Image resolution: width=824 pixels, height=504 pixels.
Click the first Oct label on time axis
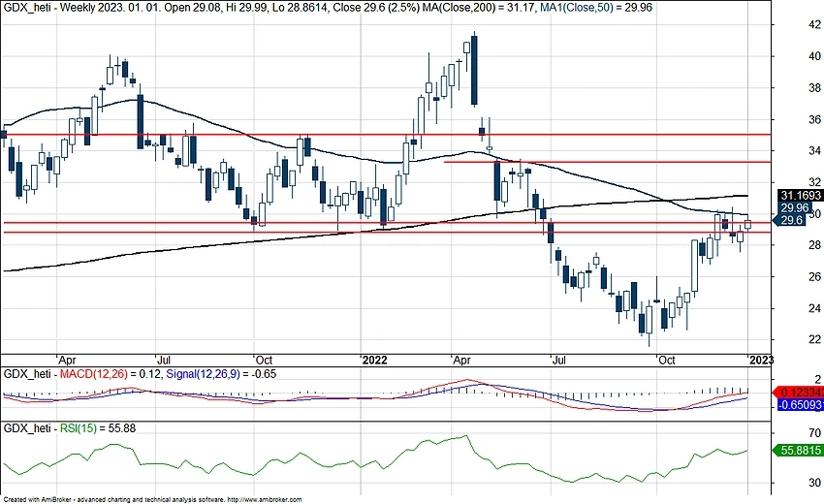264,360
